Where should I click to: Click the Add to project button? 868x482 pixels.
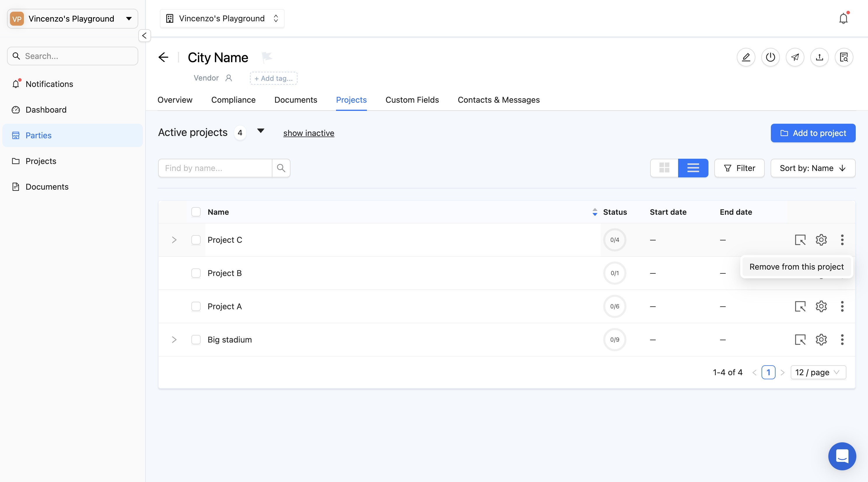click(813, 133)
